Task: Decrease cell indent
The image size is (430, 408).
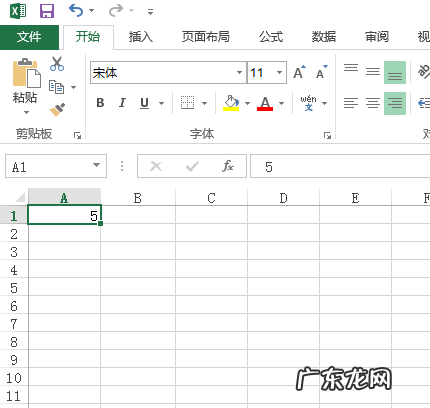Action: [x=424, y=103]
